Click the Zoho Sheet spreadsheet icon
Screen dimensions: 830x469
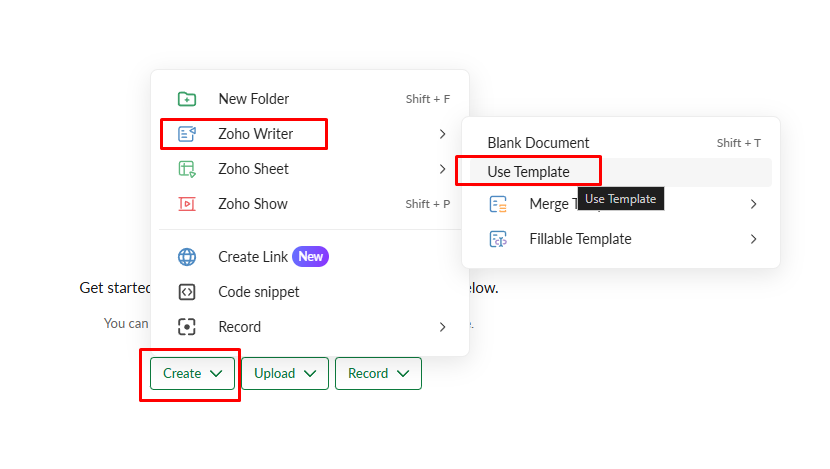[x=187, y=169]
